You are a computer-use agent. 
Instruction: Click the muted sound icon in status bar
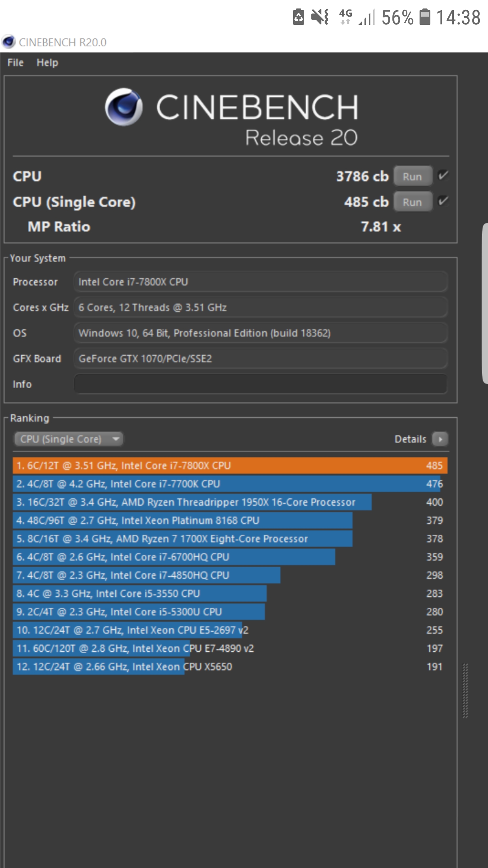pyautogui.click(x=320, y=16)
